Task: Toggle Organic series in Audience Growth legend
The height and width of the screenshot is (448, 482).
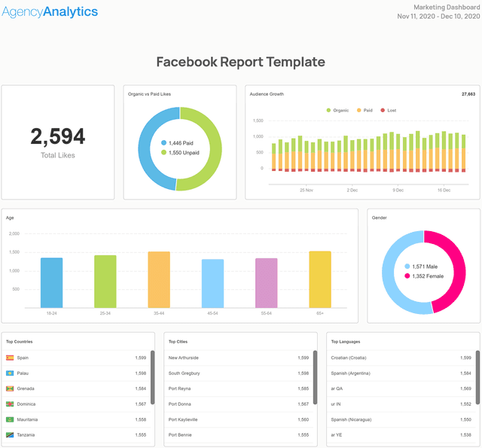Action: [337, 110]
